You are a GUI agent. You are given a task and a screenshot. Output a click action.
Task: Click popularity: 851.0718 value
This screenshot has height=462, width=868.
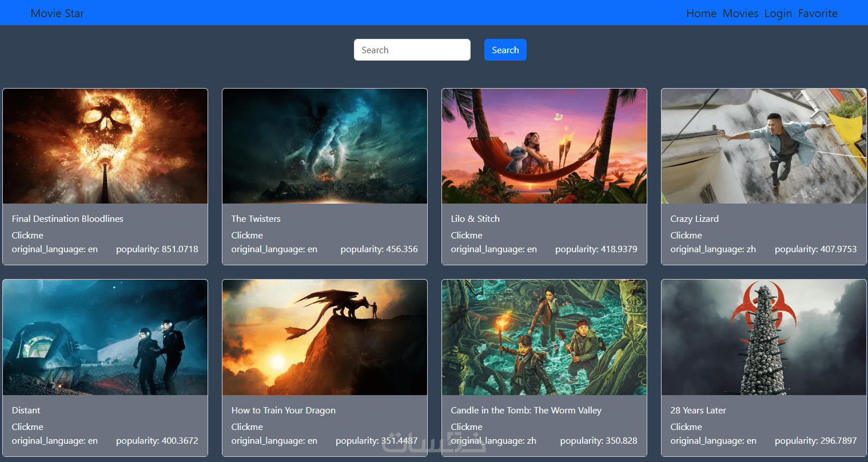tap(157, 249)
